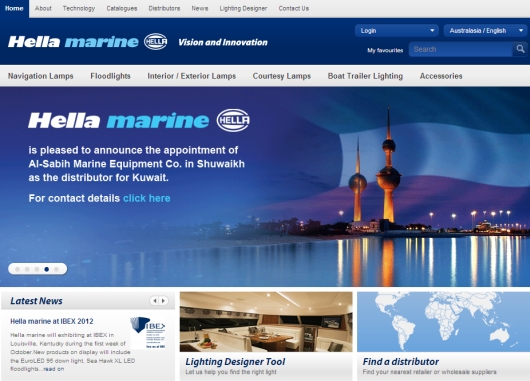Click into the Search input field
Image resolution: width=530 pixels, height=381 pixels.
point(461,49)
